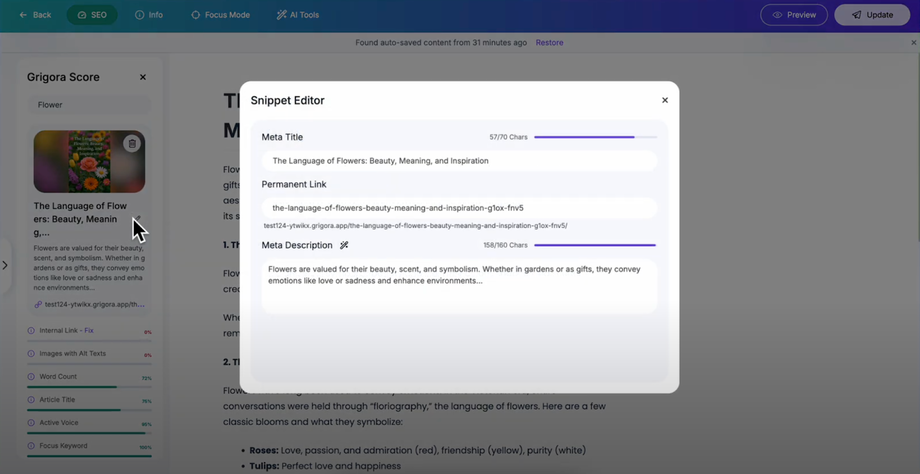Screen dimensions: 920x474
Task: Enable Focus Mode
Action: click(221, 15)
